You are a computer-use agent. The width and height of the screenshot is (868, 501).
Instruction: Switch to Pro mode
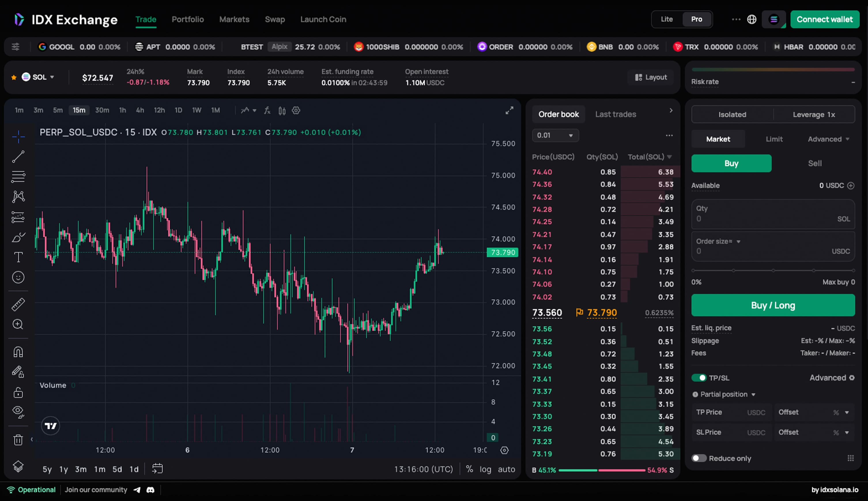(697, 19)
